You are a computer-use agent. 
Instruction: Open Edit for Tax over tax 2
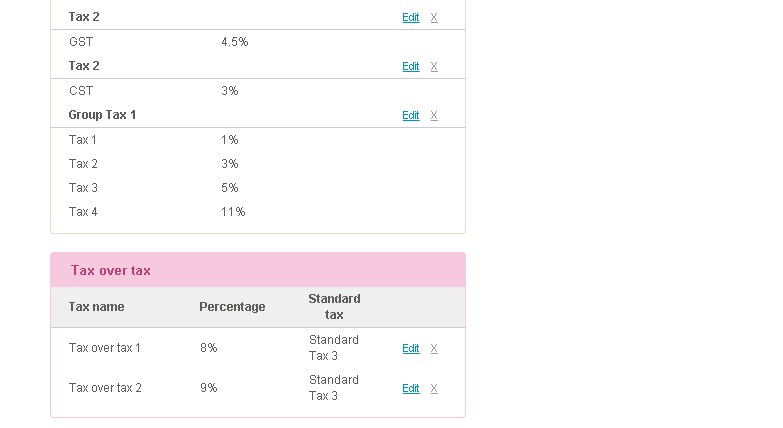410,389
